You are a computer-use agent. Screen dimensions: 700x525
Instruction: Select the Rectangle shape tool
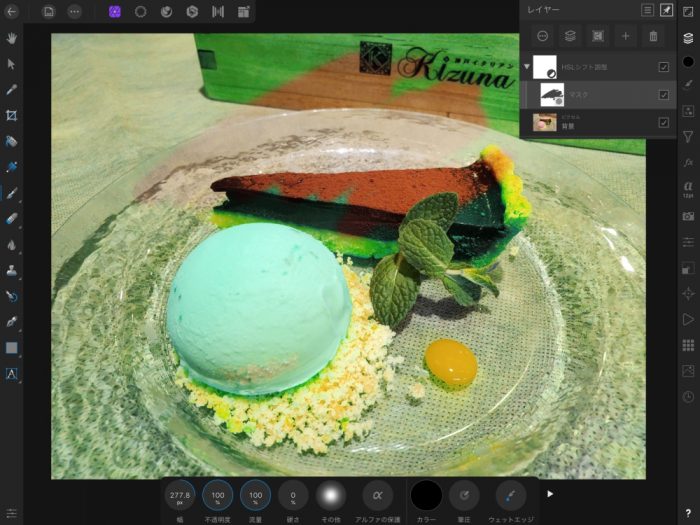(12, 348)
